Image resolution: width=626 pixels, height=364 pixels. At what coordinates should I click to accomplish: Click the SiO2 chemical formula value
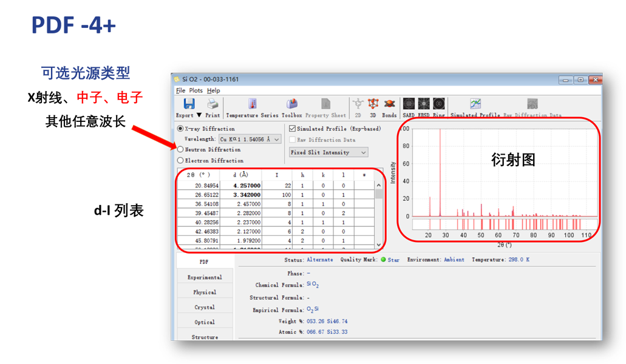[313, 285]
